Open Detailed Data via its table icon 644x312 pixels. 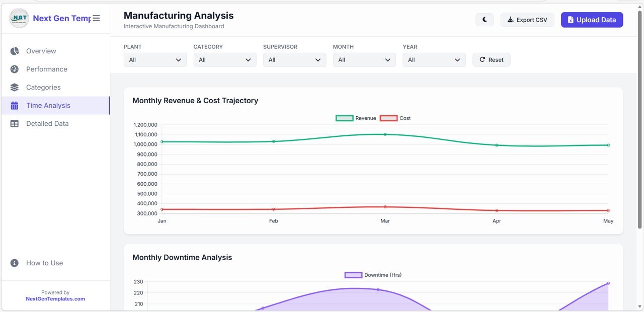[15, 123]
